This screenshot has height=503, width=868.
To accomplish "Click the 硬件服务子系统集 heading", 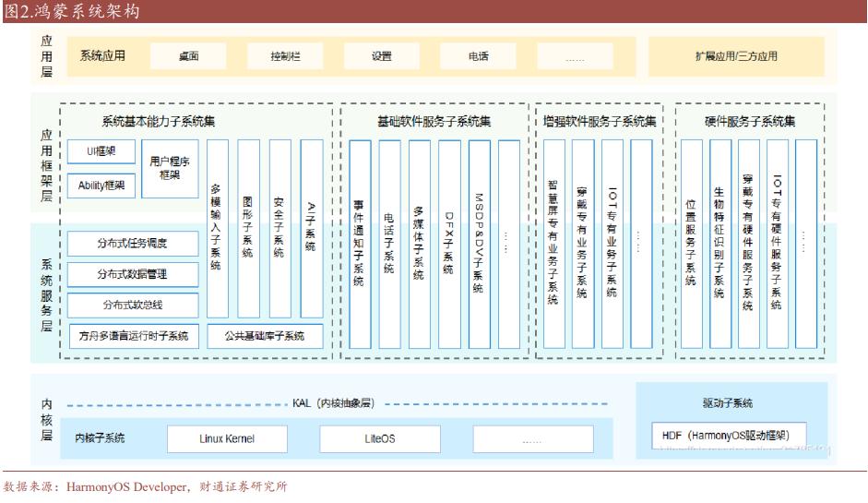I will click(x=750, y=121).
